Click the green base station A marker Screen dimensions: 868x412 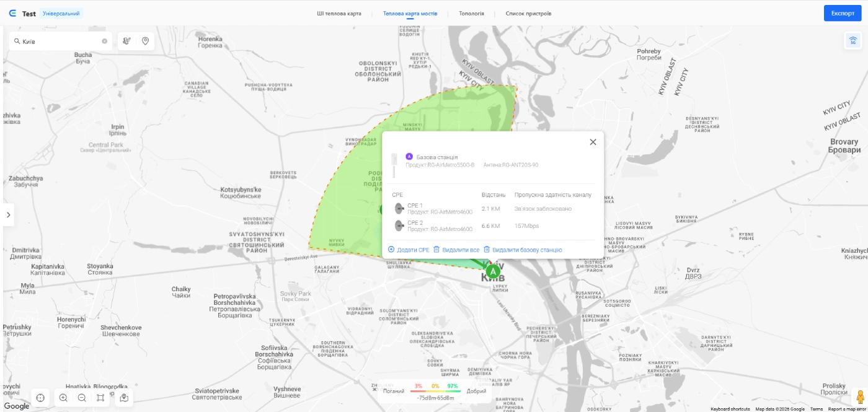493,271
